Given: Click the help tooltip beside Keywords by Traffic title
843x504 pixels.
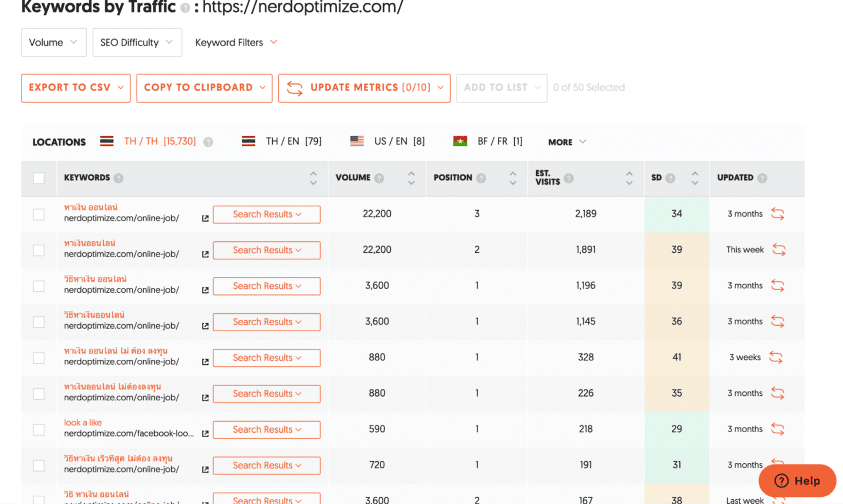Looking at the screenshot, I should pyautogui.click(x=186, y=8).
